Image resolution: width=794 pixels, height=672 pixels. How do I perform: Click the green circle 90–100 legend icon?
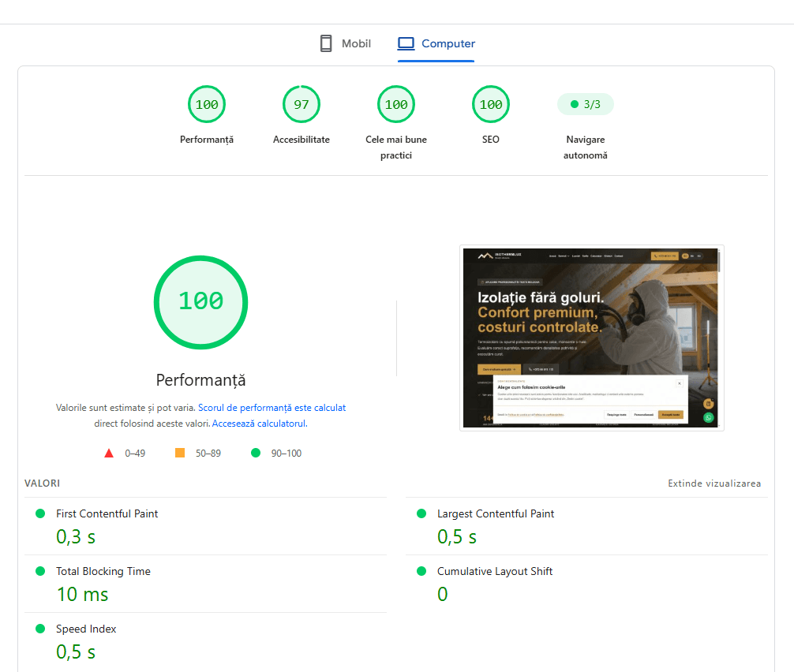point(256,453)
